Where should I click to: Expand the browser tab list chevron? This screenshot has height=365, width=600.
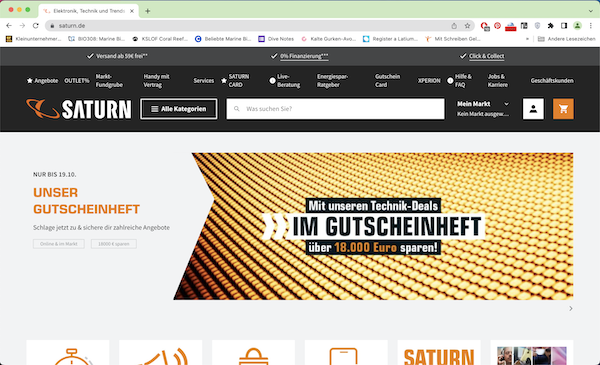point(590,11)
